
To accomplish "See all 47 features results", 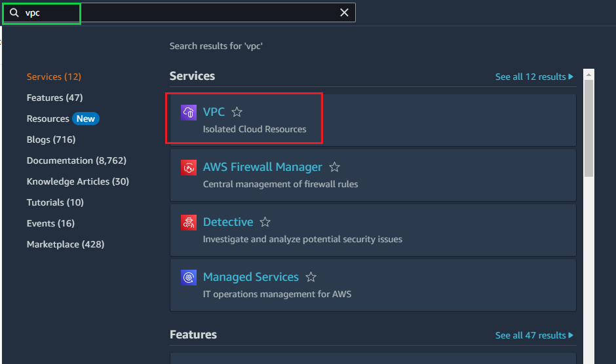I will point(534,335).
